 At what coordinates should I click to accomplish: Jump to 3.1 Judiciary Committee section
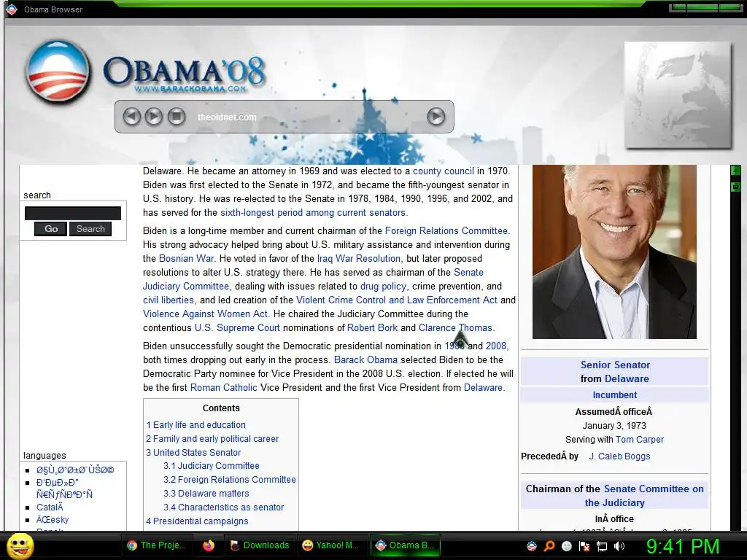pos(211,466)
